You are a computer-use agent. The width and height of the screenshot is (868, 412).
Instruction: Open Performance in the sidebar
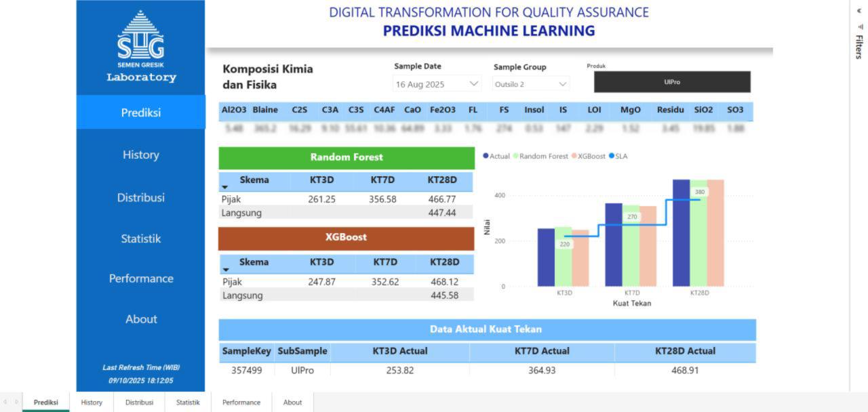pos(141,279)
